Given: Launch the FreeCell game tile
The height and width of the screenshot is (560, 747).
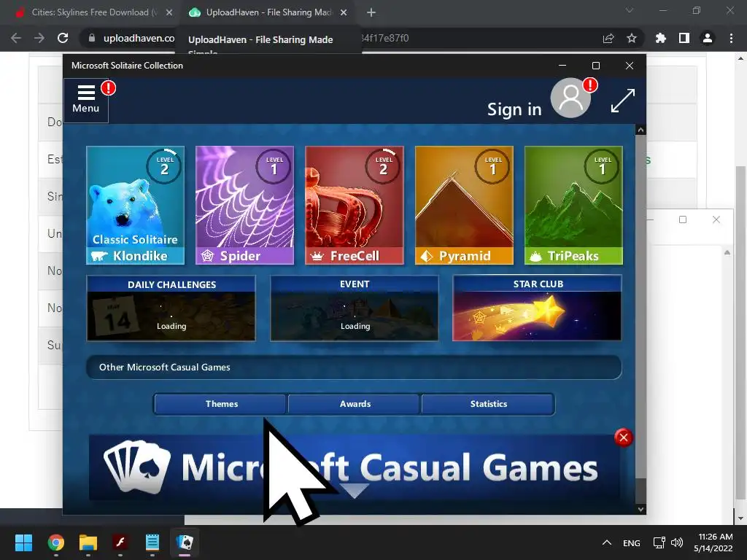Looking at the screenshot, I should (355, 205).
